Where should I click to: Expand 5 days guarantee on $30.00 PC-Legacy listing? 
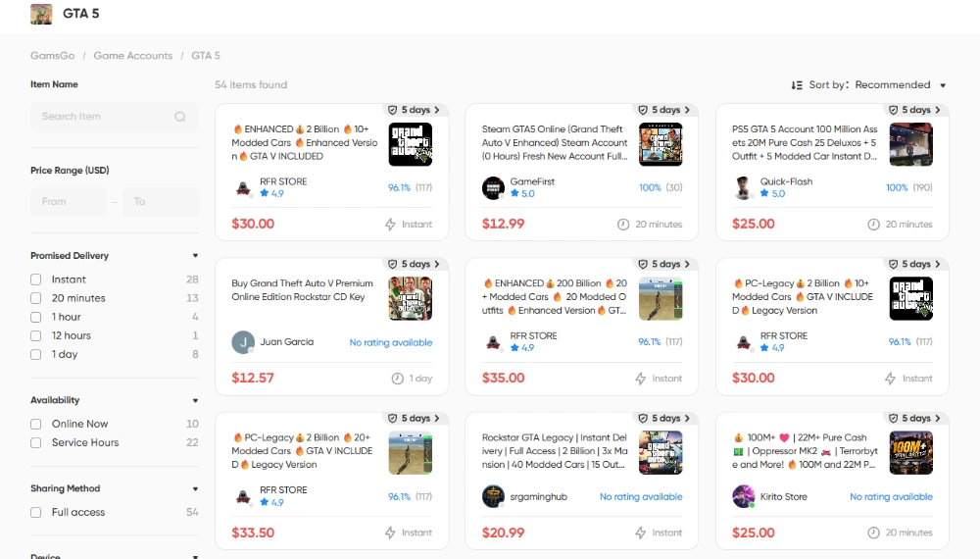coord(915,265)
